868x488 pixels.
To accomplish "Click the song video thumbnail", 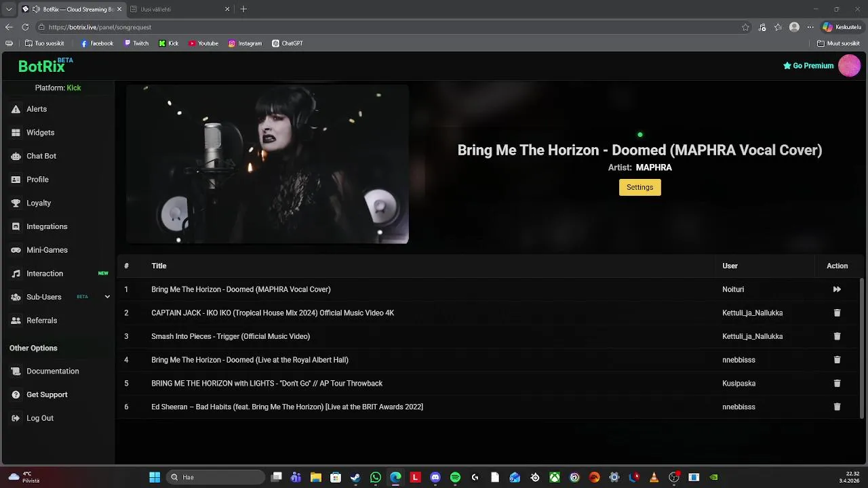I will pyautogui.click(x=267, y=164).
